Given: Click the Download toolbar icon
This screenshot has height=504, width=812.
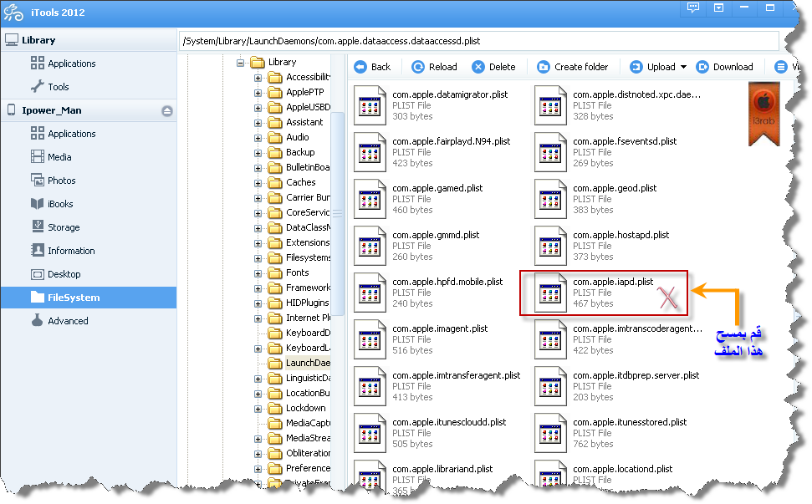Looking at the screenshot, I should tap(702, 67).
